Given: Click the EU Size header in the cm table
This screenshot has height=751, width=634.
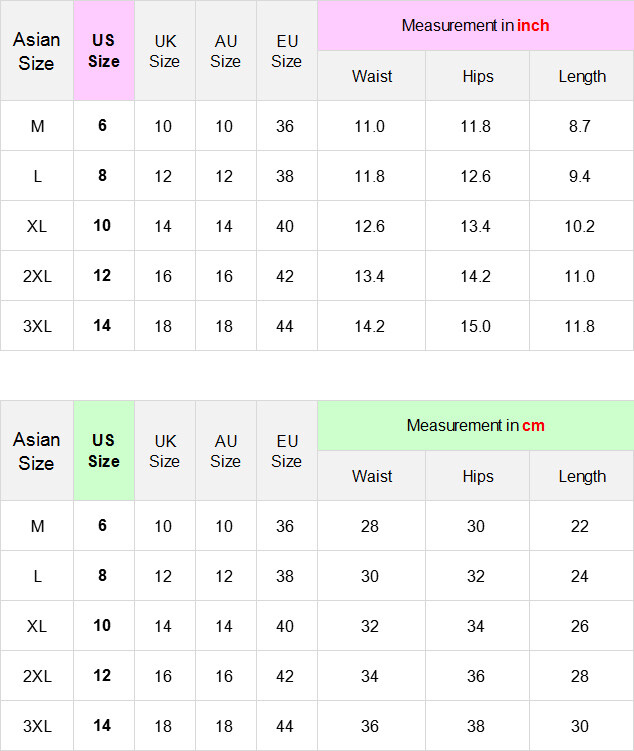Looking at the screenshot, I should (x=287, y=451).
